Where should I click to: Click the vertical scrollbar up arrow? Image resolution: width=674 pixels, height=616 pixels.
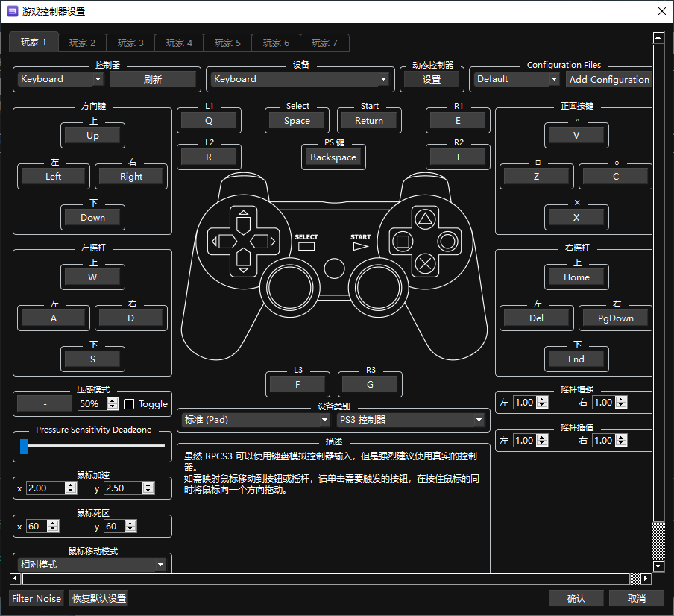click(x=658, y=38)
